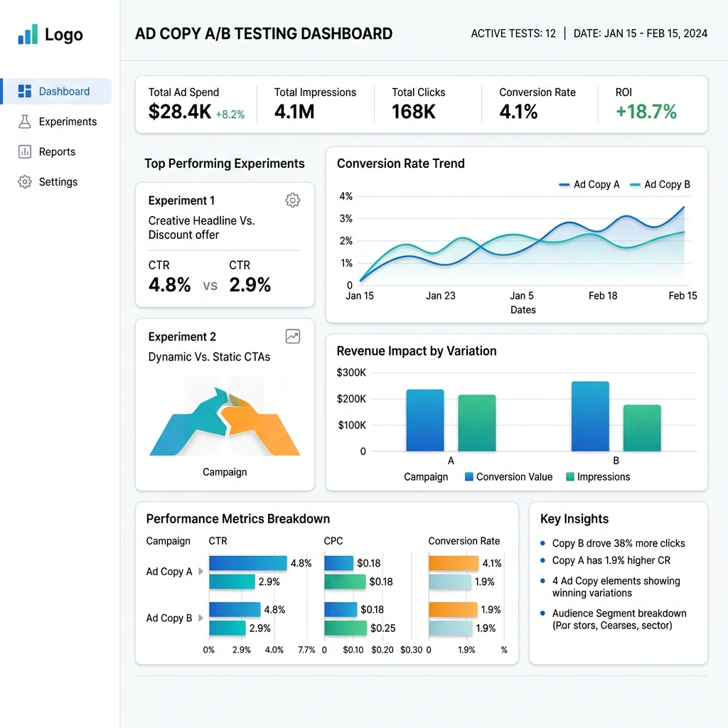Click Impressions legend swatch
Screen dimensions: 728x728
pyautogui.click(x=570, y=476)
